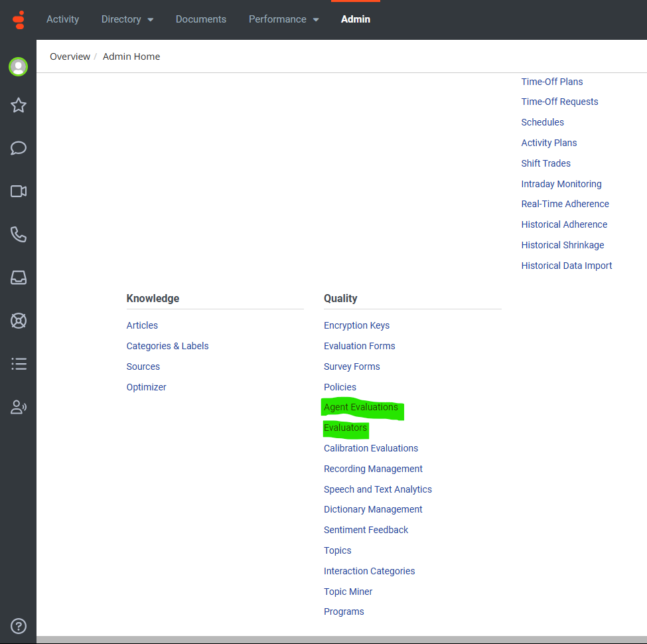Open Categories & Labels link
The width and height of the screenshot is (647, 644).
click(x=167, y=347)
